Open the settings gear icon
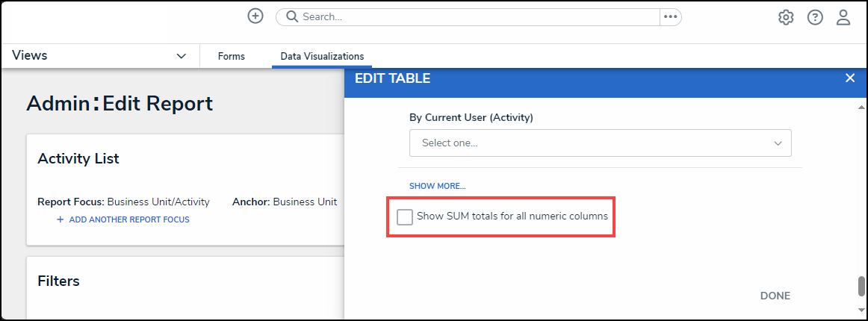 786,17
